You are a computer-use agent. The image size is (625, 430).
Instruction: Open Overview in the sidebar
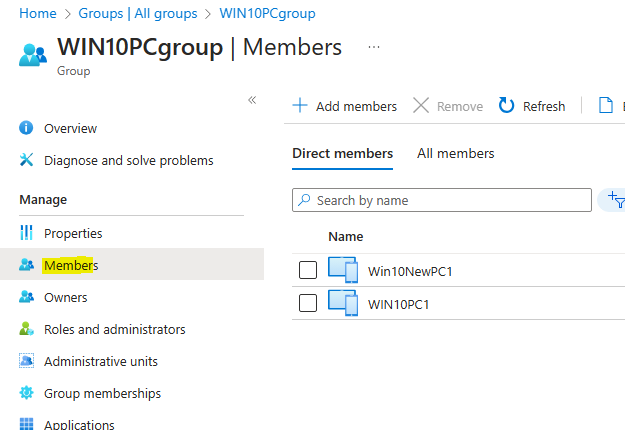click(70, 128)
